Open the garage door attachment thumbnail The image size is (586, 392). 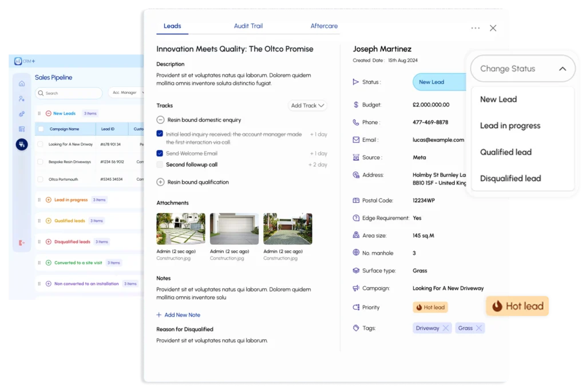click(x=234, y=229)
